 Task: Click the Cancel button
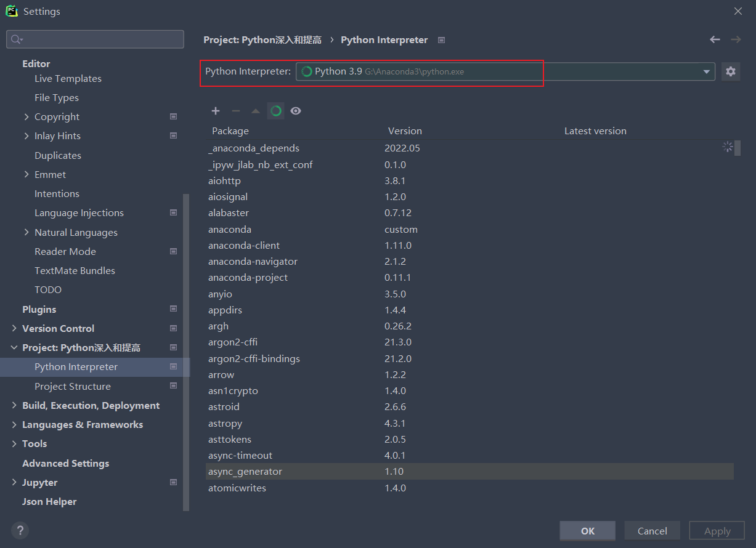(x=652, y=531)
